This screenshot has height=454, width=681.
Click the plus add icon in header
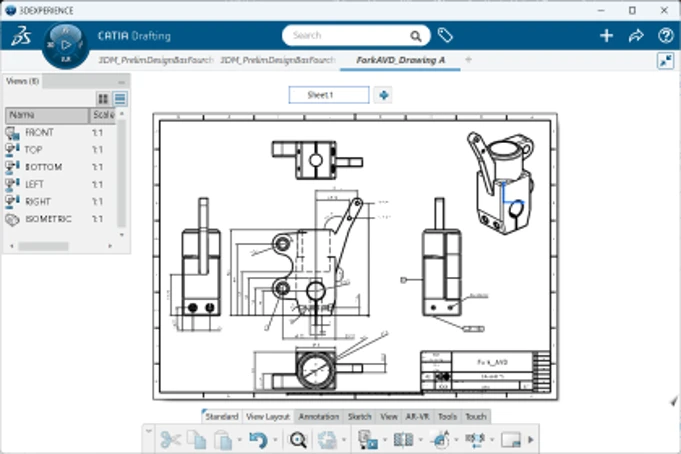[606, 36]
